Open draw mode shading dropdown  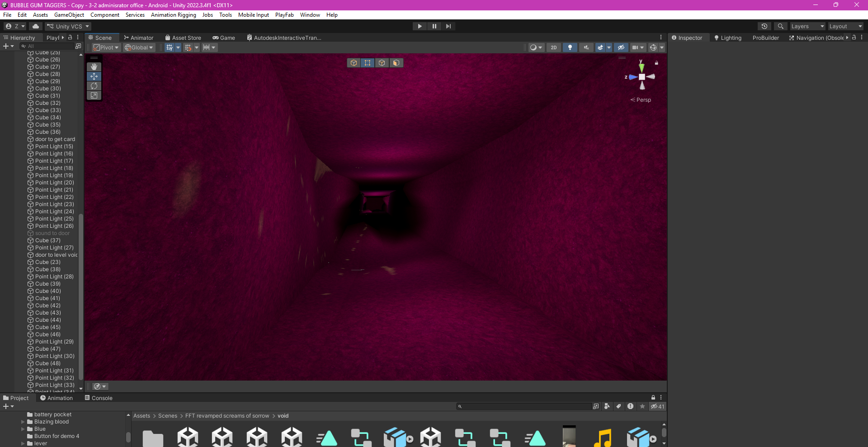click(x=536, y=47)
